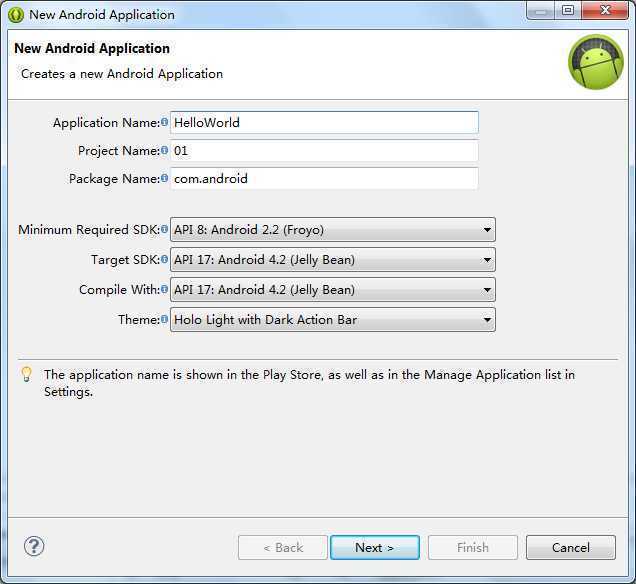This screenshot has height=584, width=636.
Task: Click the bold 'New Android Application' heading
Action: click(92, 48)
